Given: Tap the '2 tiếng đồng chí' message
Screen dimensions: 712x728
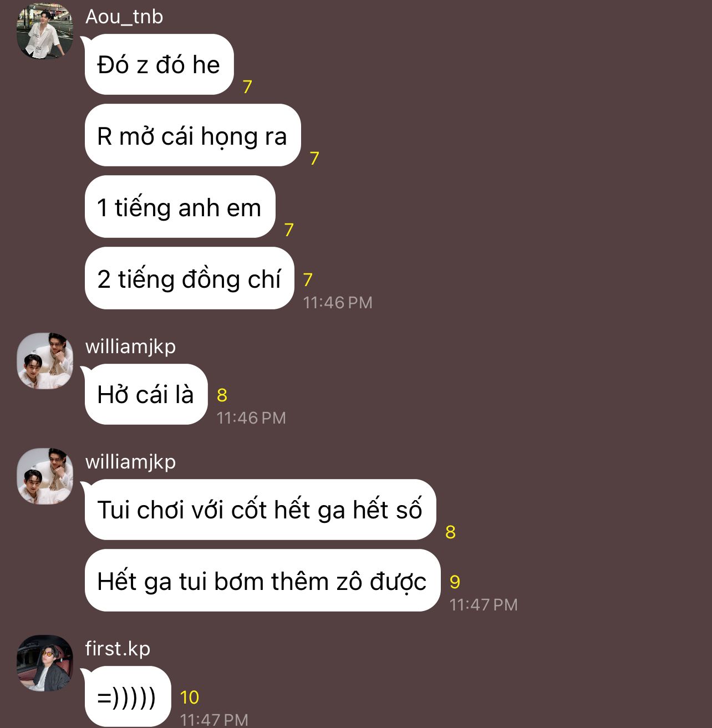Looking at the screenshot, I should [189, 278].
